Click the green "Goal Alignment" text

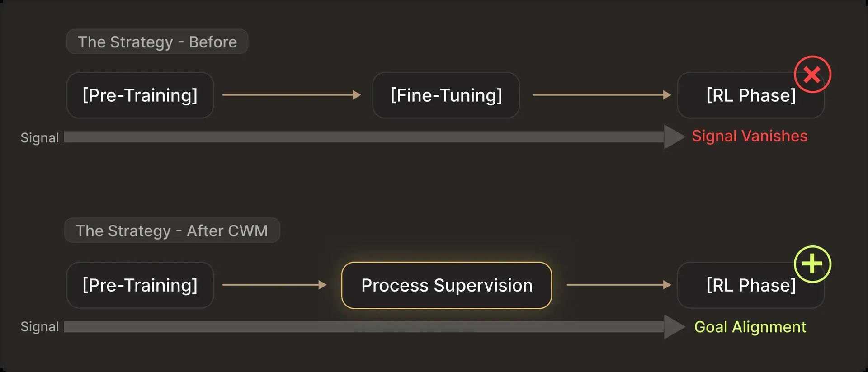[x=750, y=327]
